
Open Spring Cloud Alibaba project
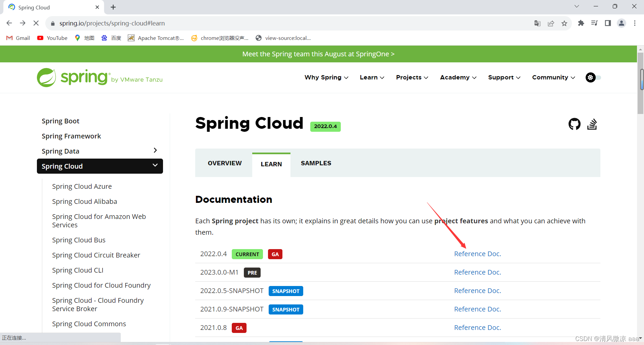85,202
